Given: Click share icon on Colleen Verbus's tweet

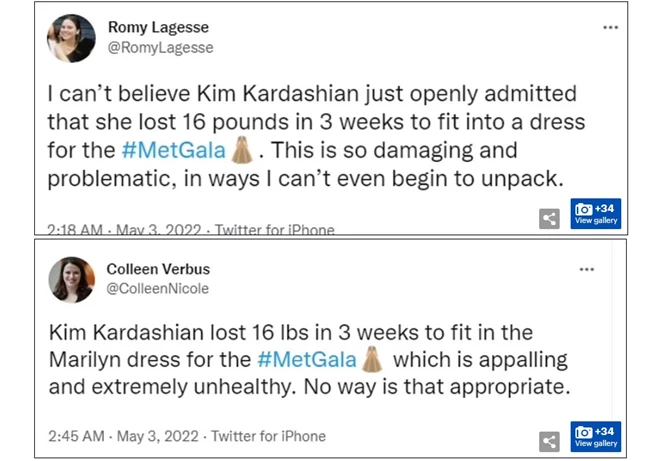Looking at the screenshot, I should [x=549, y=441].
